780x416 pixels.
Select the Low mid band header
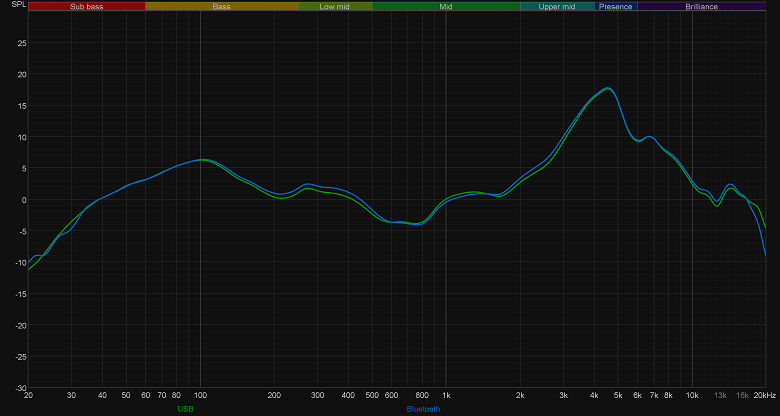tap(335, 6)
